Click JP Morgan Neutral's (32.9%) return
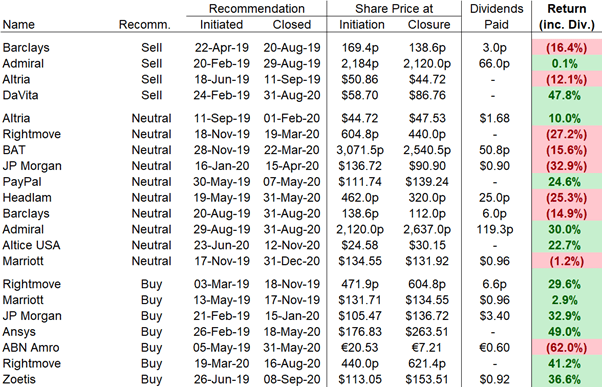The height and width of the screenshot is (387, 602). 567,166
